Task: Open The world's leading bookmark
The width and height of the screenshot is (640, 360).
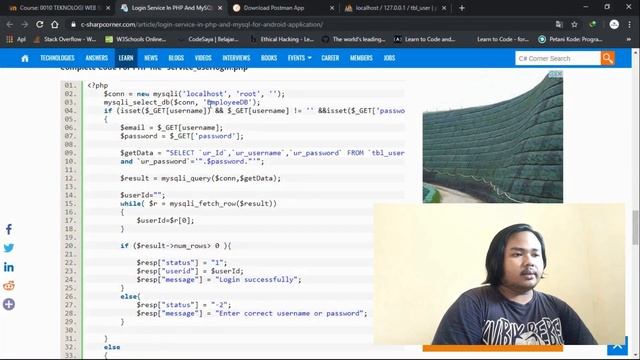Action: (x=354, y=39)
